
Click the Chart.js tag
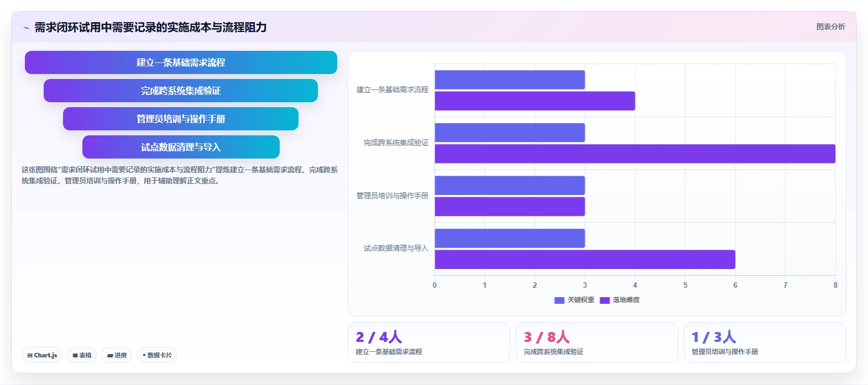[x=42, y=355]
